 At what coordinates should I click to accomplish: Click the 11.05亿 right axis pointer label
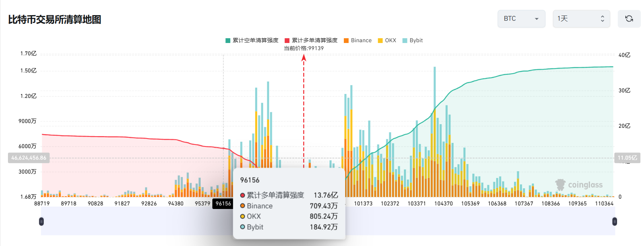click(x=627, y=158)
